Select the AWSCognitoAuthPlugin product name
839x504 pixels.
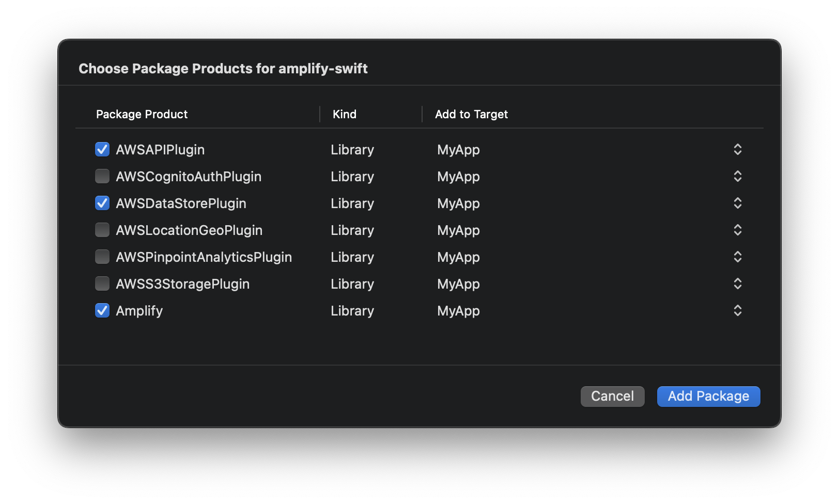[189, 177]
